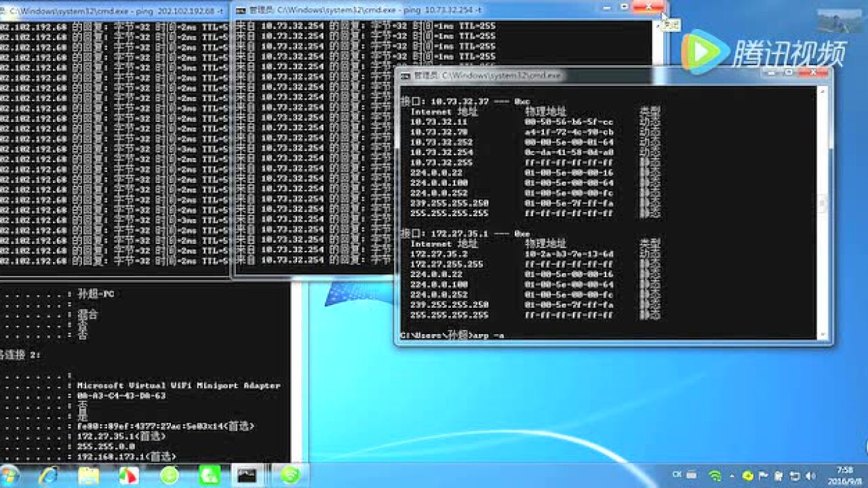The image size is (868, 488).
Task: Click the green WiFi icon in system tray
Action: 715,476
